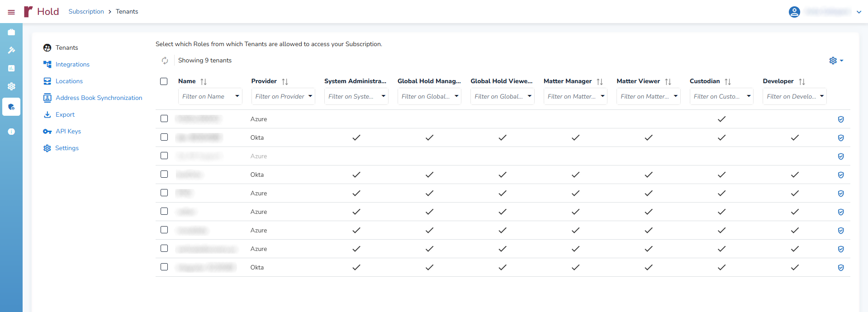This screenshot has height=312, width=868.
Task: Click the refresh tenants icon
Action: (x=165, y=61)
